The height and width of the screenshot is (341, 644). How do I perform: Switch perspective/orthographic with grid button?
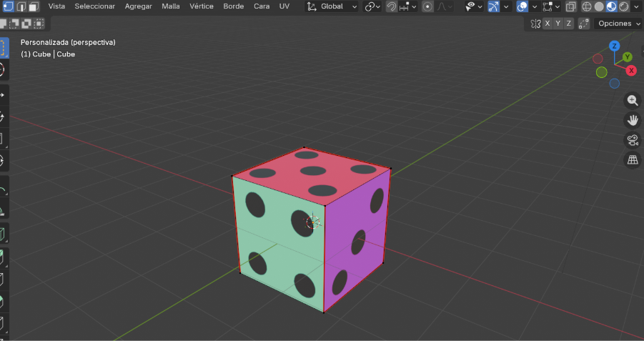coord(633,160)
